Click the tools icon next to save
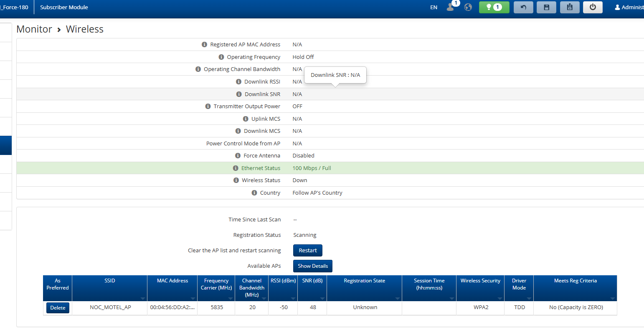Image resolution: width=644 pixels, height=330 pixels. pyautogui.click(x=570, y=7)
